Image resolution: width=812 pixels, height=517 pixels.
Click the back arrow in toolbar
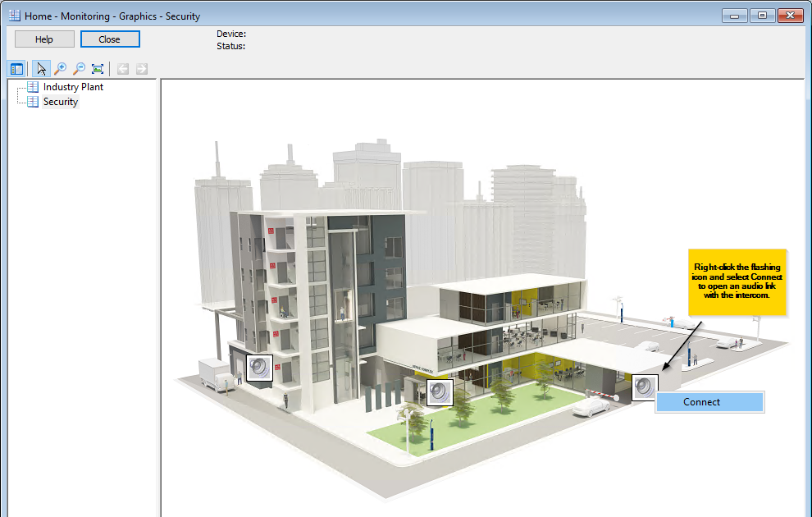(123, 69)
